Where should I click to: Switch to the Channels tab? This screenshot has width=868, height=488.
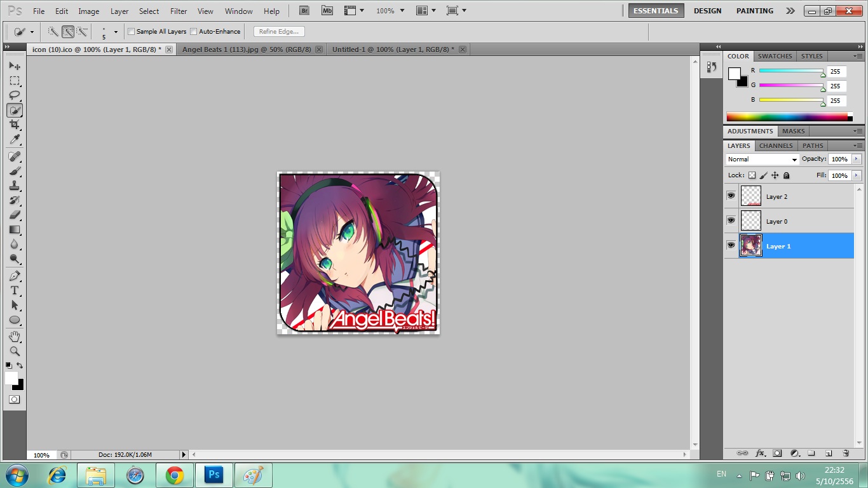coord(776,146)
